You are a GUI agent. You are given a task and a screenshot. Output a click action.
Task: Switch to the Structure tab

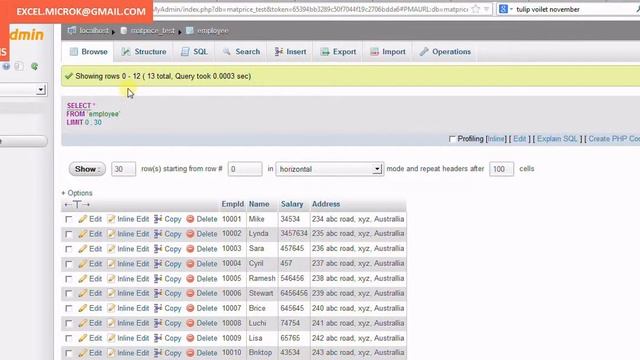(144, 52)
